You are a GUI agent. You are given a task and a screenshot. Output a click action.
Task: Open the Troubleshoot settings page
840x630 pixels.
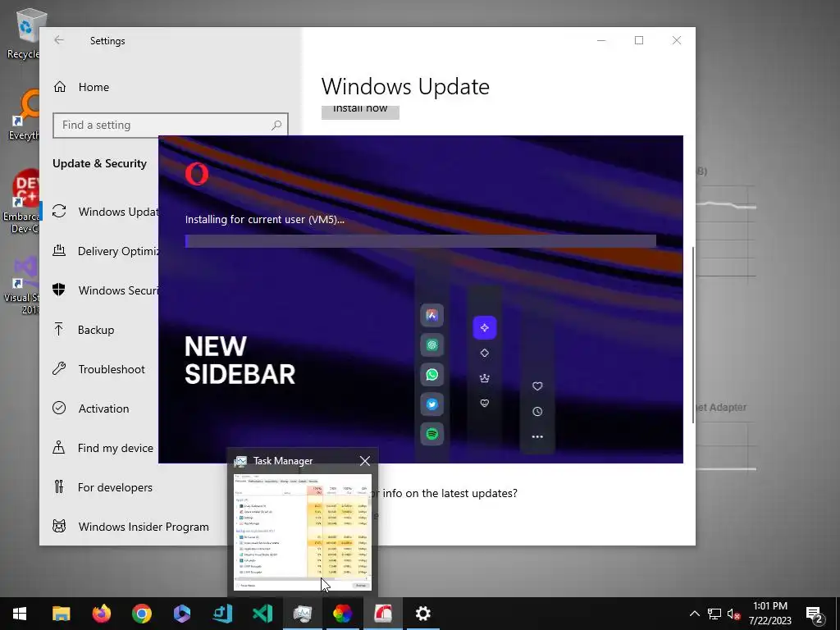(99, 369)
